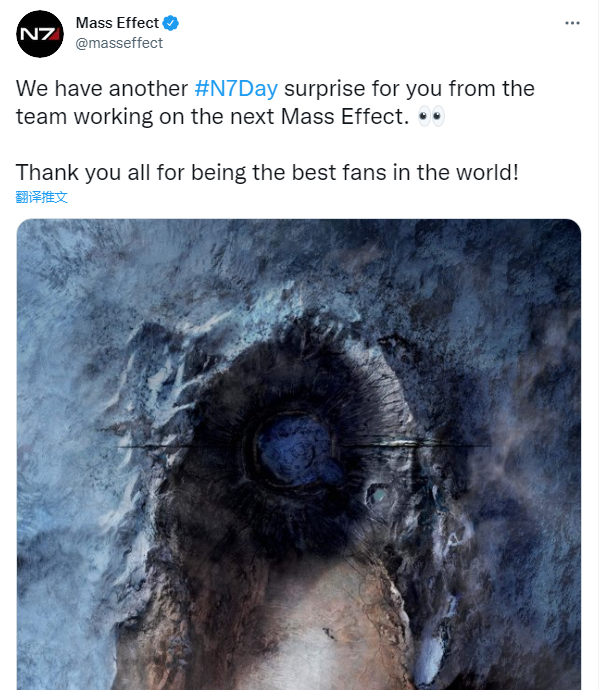Click the eyes emoji in the tweet
The width and height of the screenshot is (602, 690).
431,117
